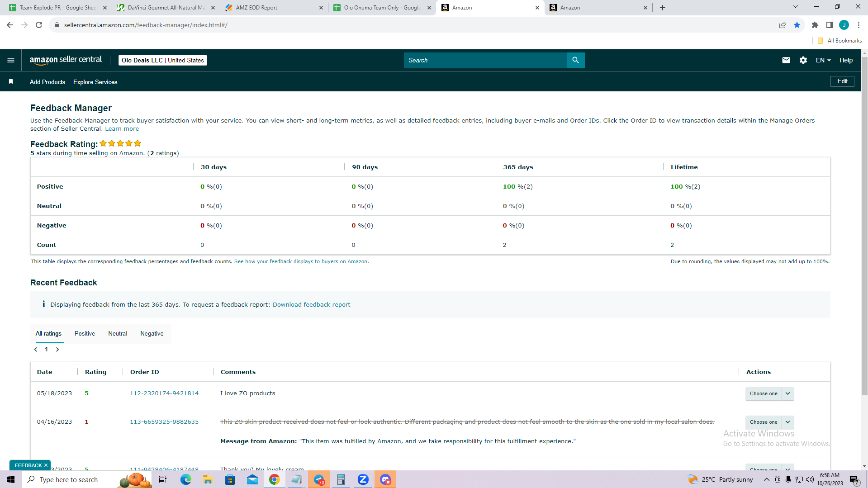The image size is (868, 488).
Task: Click the bookmark flag icon in navbar
Action: pyautogui.click(x=11, y=82)
